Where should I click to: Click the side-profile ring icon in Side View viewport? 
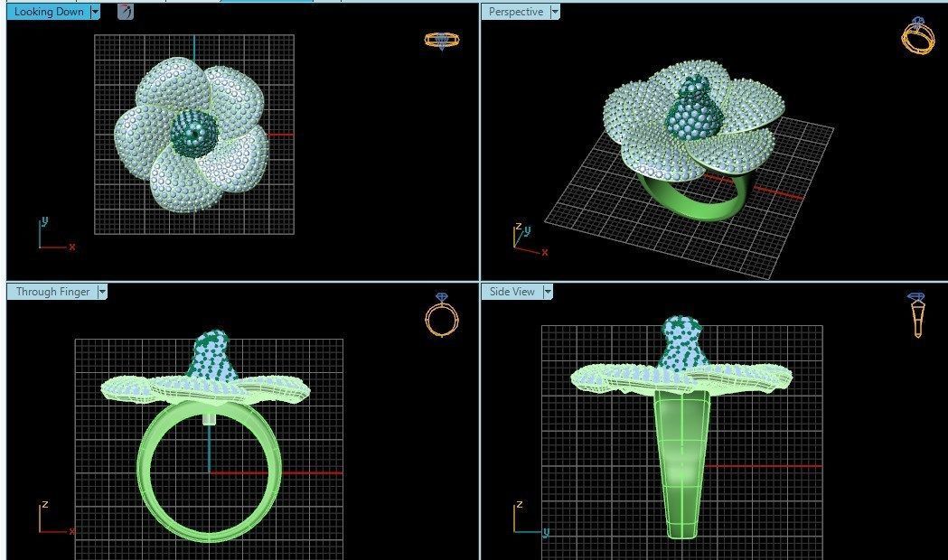[x=917, y=314]
